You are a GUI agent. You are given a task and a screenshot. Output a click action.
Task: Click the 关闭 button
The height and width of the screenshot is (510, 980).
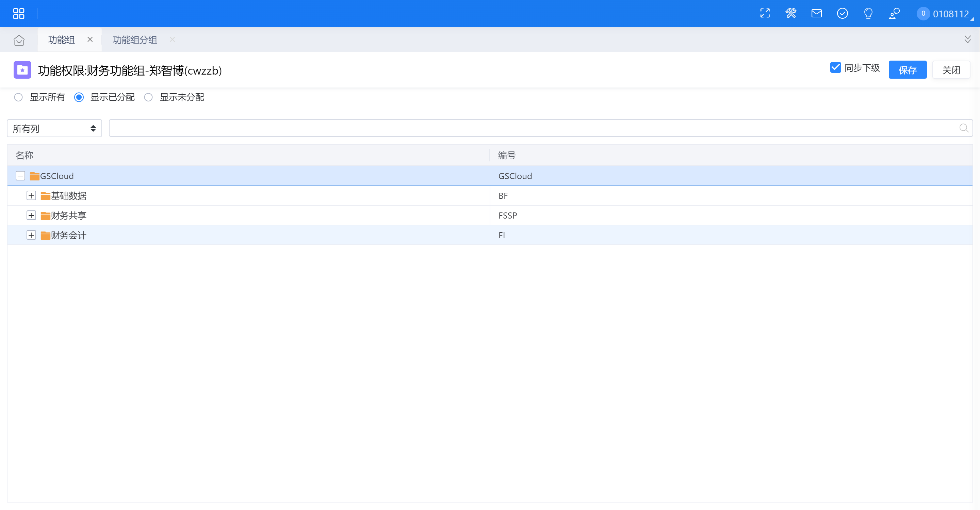951,70
